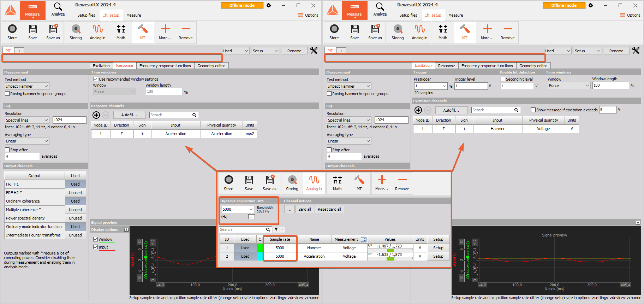The height and width of the screenshot is (304, 644).
Task: Enable Show message if excitation exceeds
Action: 533,110
